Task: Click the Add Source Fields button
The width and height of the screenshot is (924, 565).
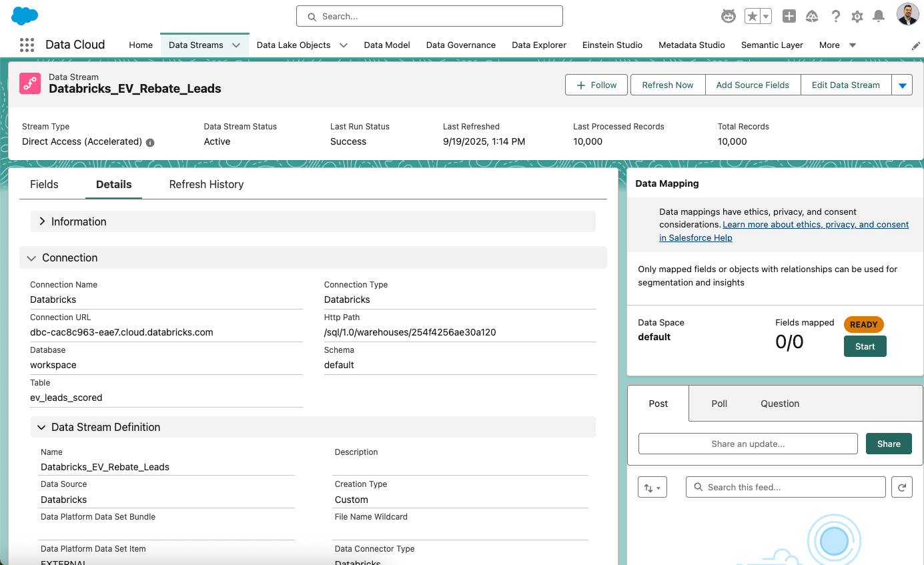Action: 753,85
